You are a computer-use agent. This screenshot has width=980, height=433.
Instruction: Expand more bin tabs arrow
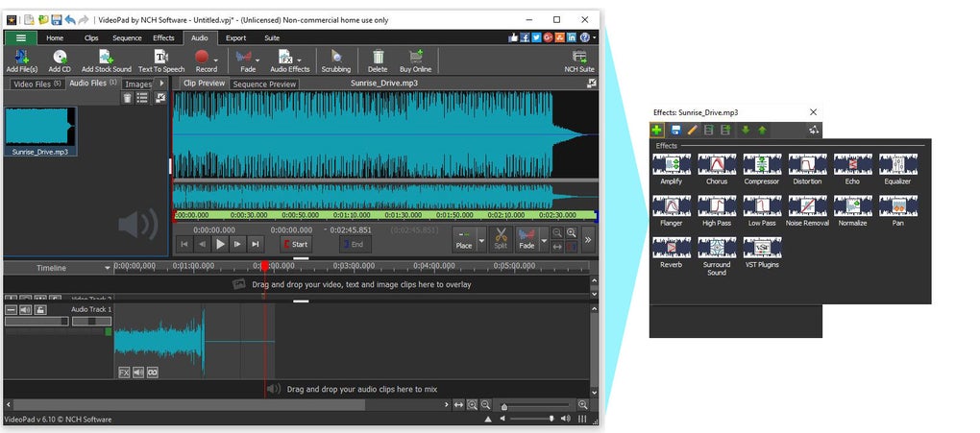pyautogui.click(x=161, y=84)
